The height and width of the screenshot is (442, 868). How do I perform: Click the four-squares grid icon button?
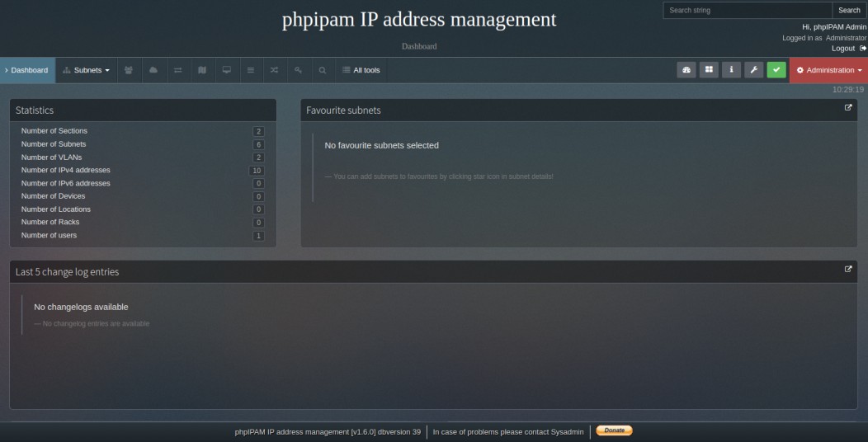[x=709, y=70]
